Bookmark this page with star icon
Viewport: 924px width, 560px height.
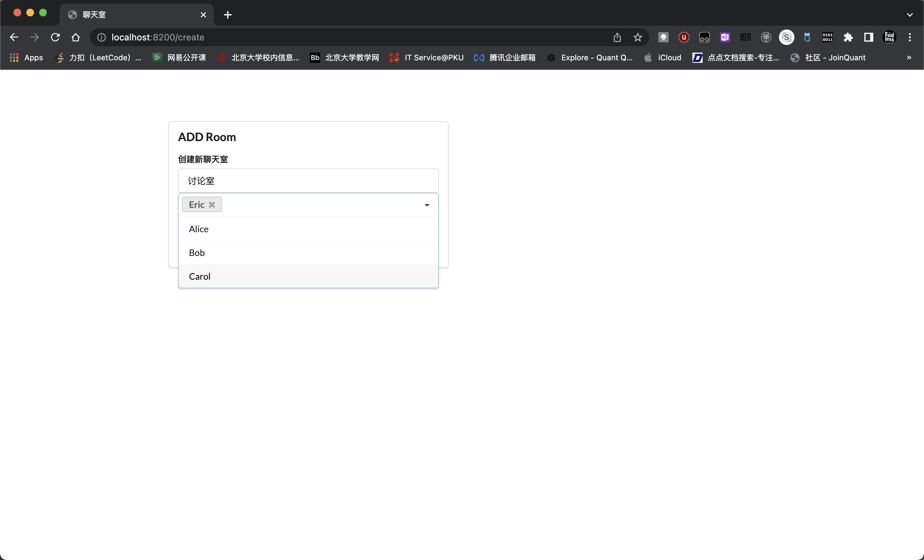point(637,37)
